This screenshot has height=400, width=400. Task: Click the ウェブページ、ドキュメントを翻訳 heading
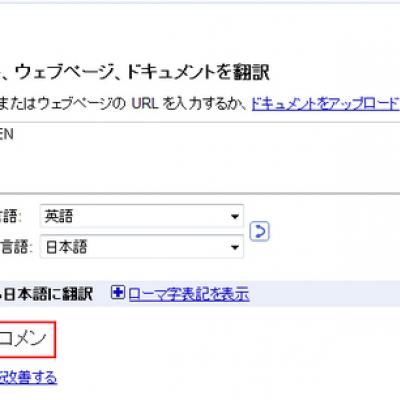142,72
